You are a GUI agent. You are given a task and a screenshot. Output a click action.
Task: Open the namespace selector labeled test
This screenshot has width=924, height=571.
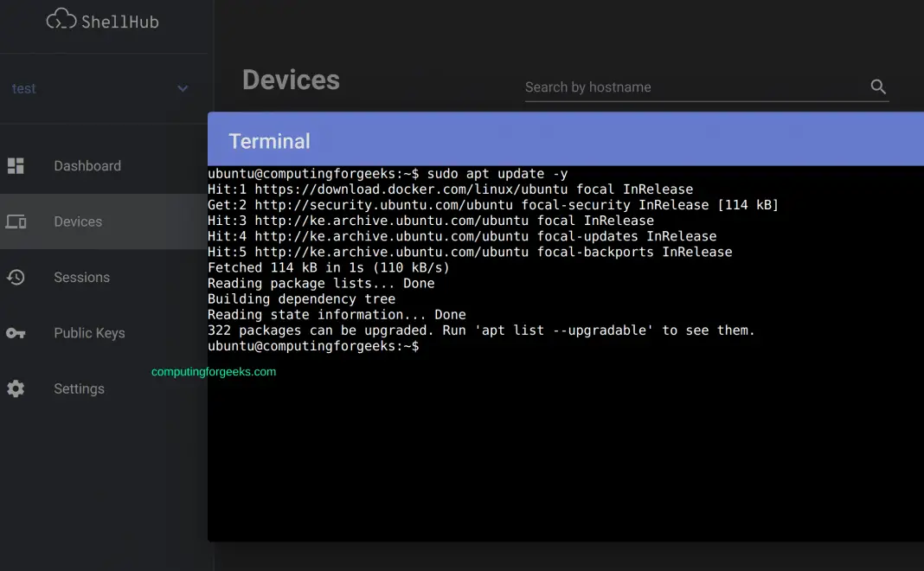[24, 88]
